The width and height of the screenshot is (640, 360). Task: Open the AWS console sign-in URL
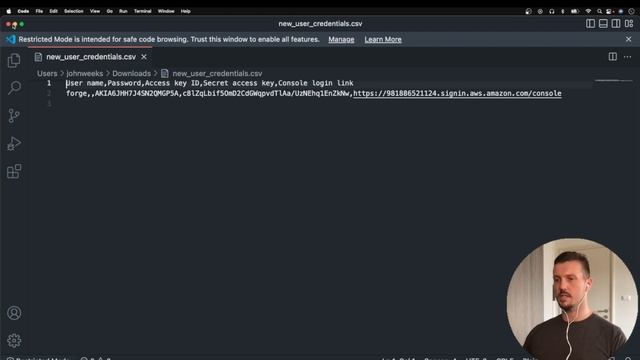(457, 93)
